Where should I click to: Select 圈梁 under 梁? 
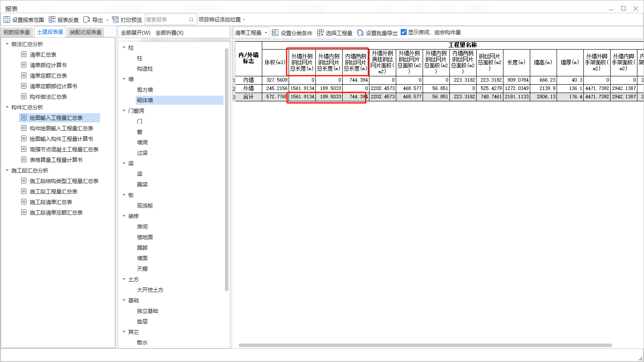coord(142,184)
